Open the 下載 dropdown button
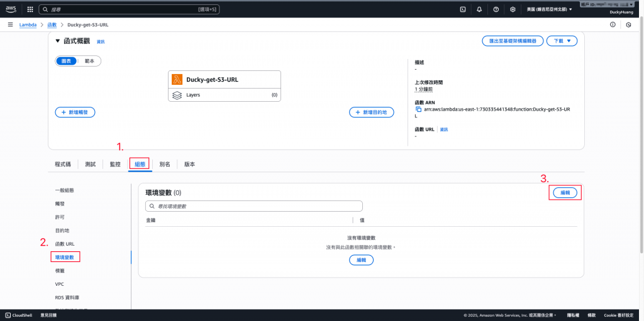Image resolution: width=644 pixels, height=321 pixels. click(562, 41)
